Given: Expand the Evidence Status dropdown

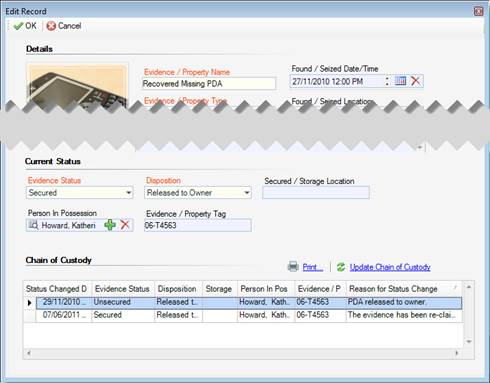Looking at the screenshot, I should point(128,193).
